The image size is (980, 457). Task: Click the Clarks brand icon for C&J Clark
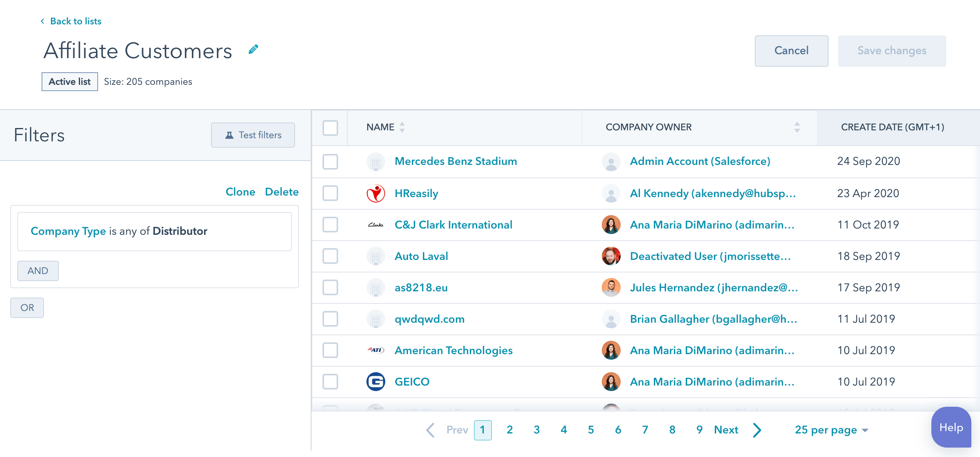[375, 225]
